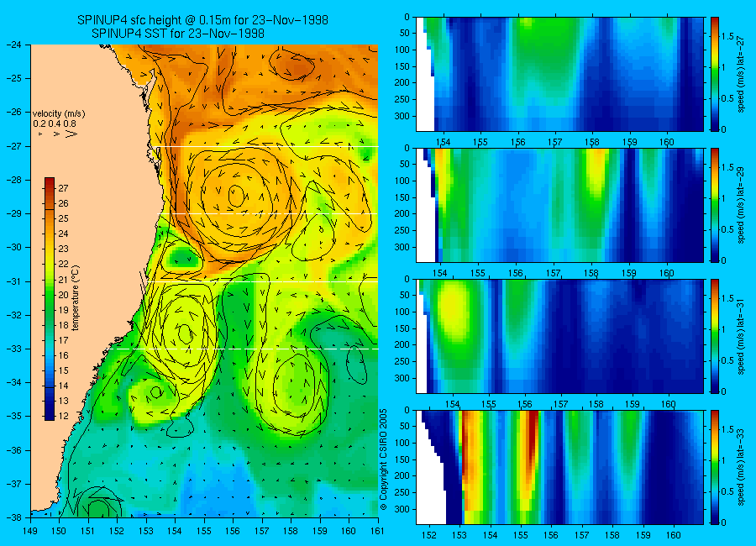Viewport: 756px width, 546px height.
Task: Select the "speed (m/s) lat=-27" label
Action: tap(742, 74)
